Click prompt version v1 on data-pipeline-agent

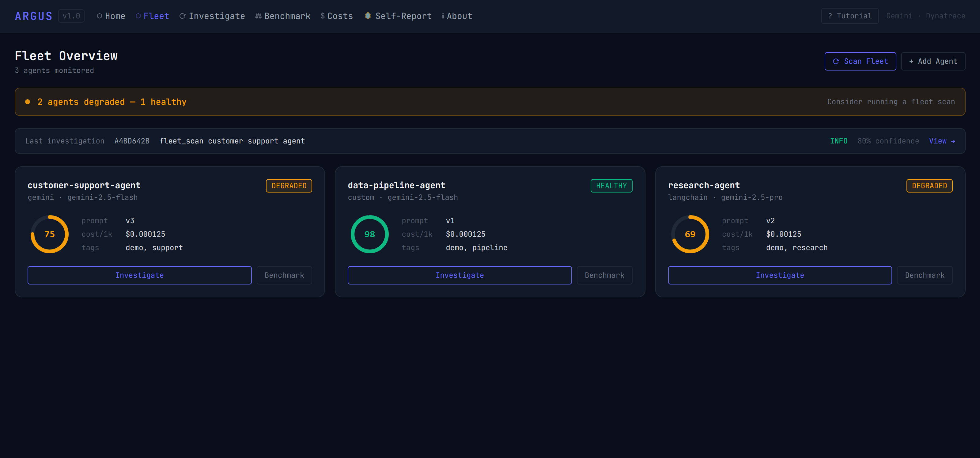[450, 221]
